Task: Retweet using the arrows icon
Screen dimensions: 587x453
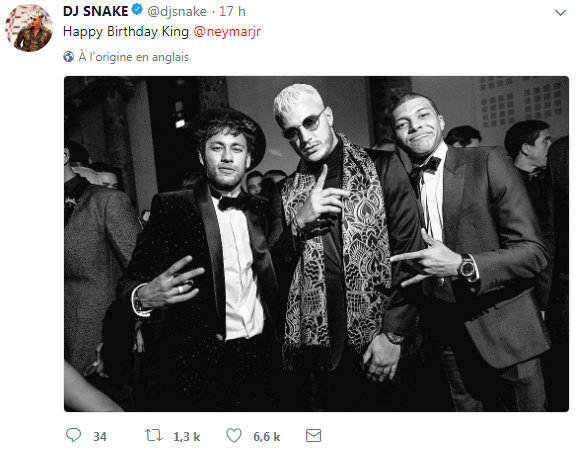Action: [153, 435]
